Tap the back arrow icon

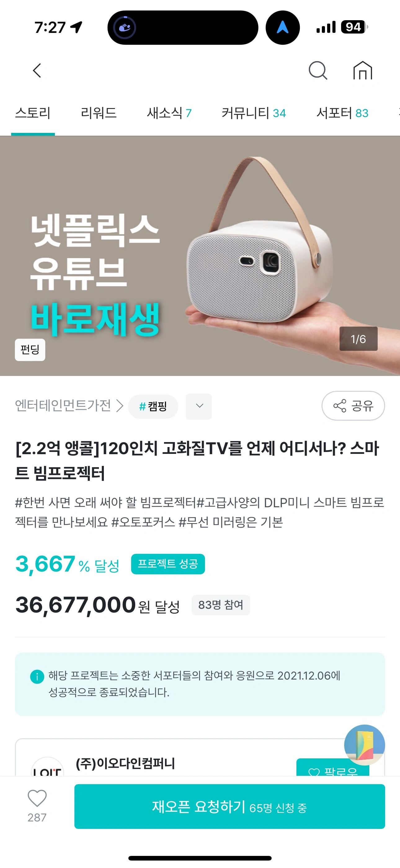tap(37, 70)
